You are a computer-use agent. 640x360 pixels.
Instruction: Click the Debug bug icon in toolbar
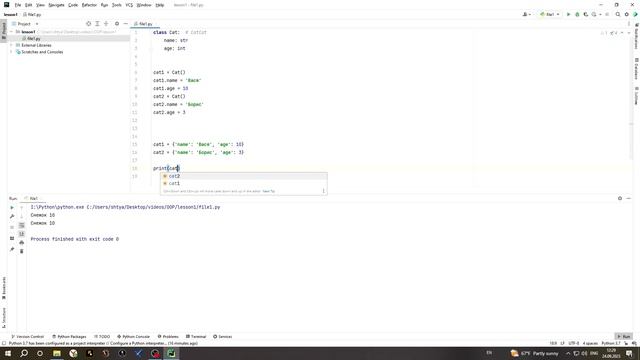[x=577, y=14]
